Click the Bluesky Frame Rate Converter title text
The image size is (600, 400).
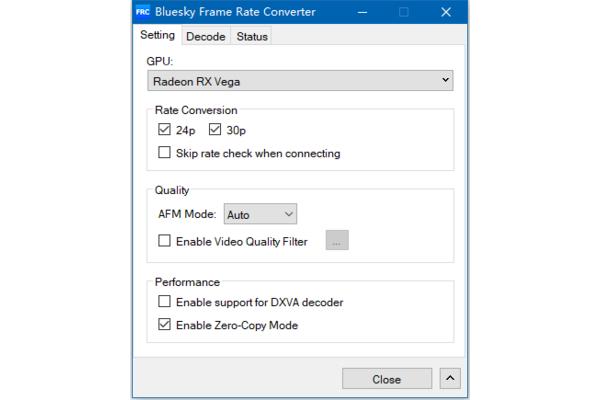coord(235,12)
